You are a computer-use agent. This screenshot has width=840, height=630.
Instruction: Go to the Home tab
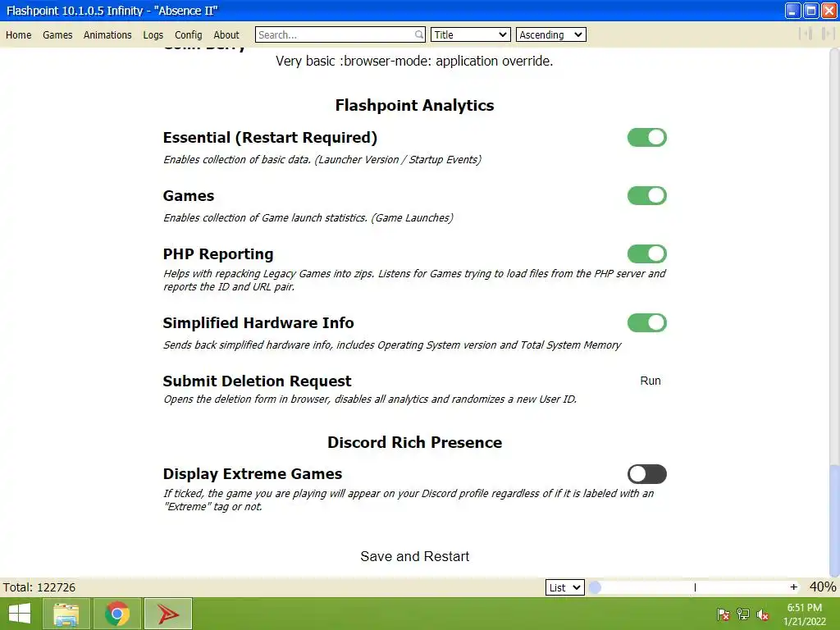[19, 34]
